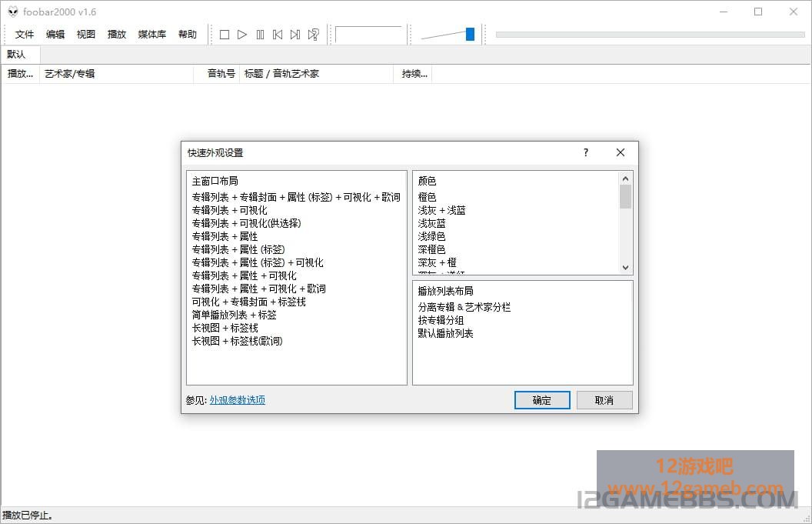Pick the 浅绿色 color scheme
Viewport: 812px width, 524px height.
pos(431,236)
